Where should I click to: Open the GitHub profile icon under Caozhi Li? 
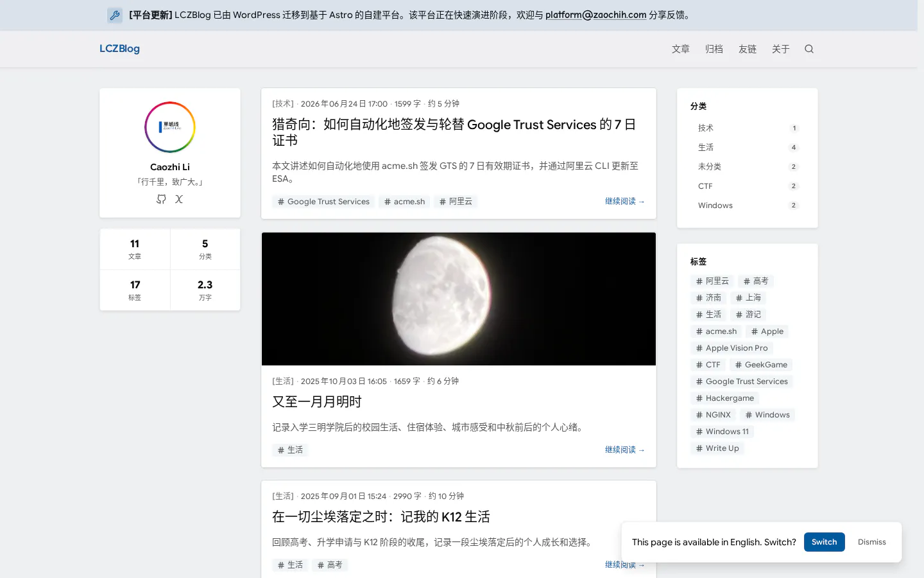(161, 199)
